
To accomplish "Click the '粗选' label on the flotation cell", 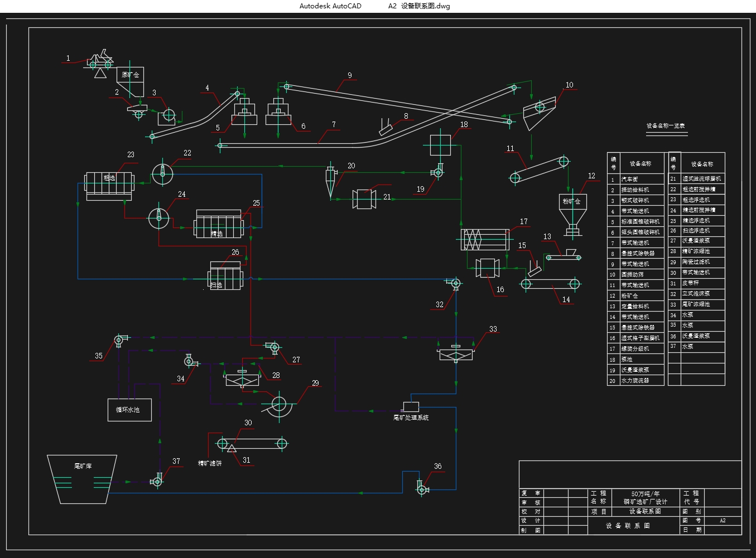I will (109, 178).
